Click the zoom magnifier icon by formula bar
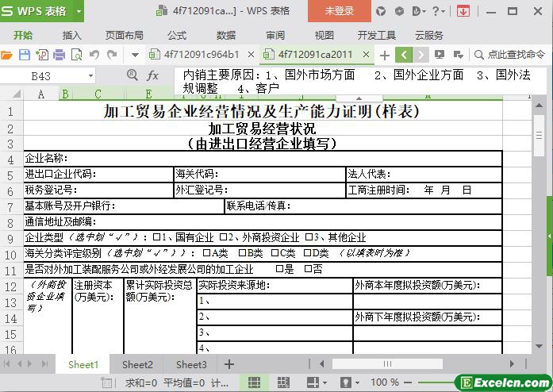This screenshot has width=553, height=392. [x=132, y=75]
